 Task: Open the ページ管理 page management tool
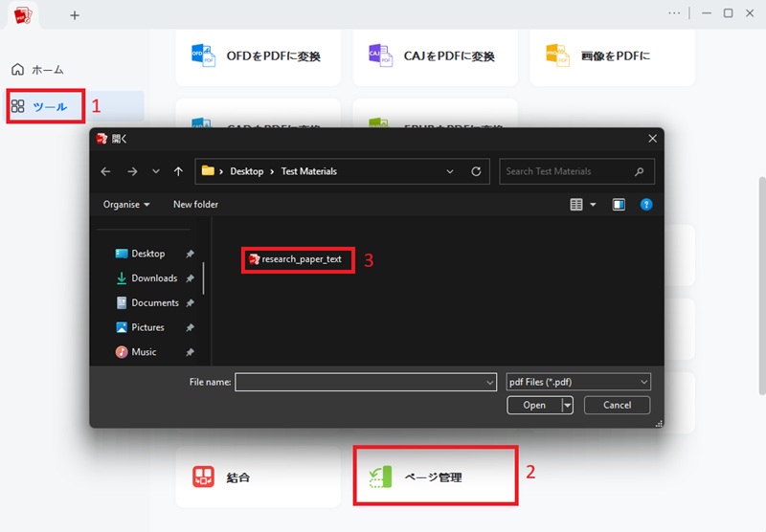(435, 477)
